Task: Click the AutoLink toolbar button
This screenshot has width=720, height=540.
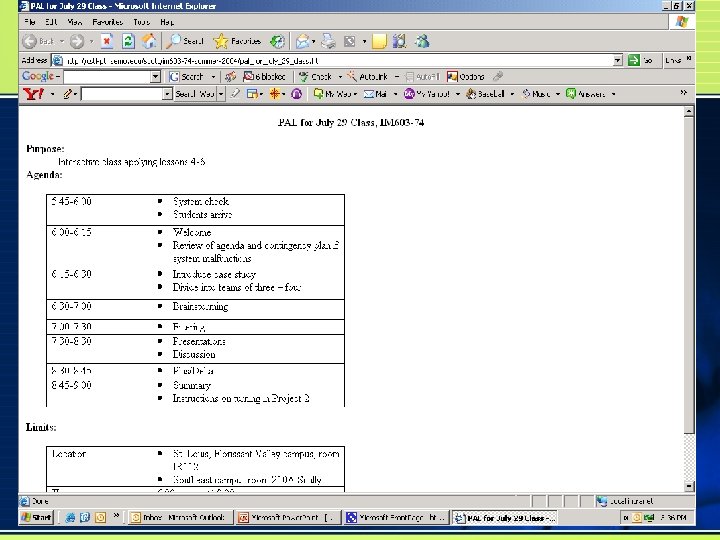Action: [367, 77]
